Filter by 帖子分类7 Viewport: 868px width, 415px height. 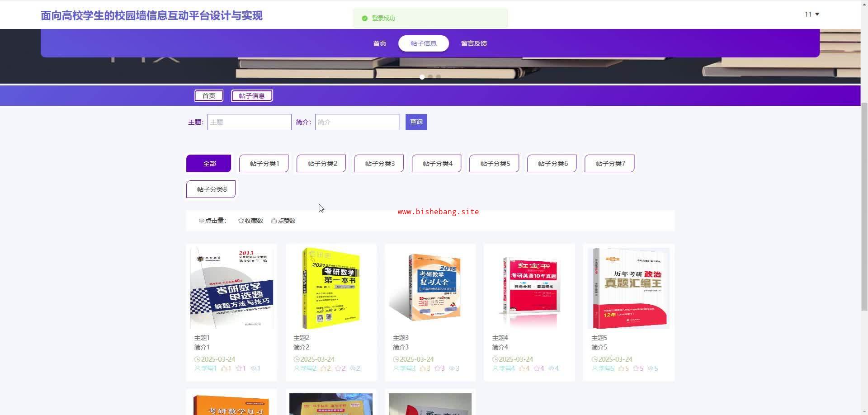pos(609,164)
